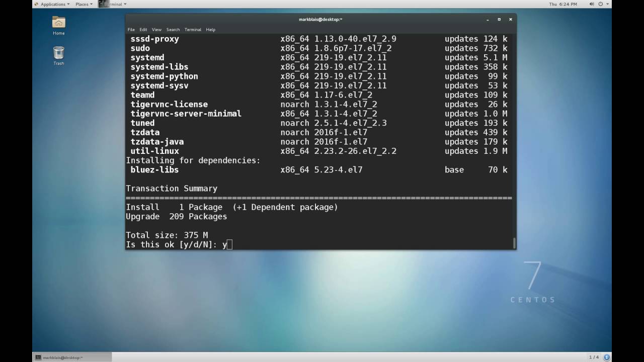Open the File menu
644x362 pixels.
click(131, 30)
